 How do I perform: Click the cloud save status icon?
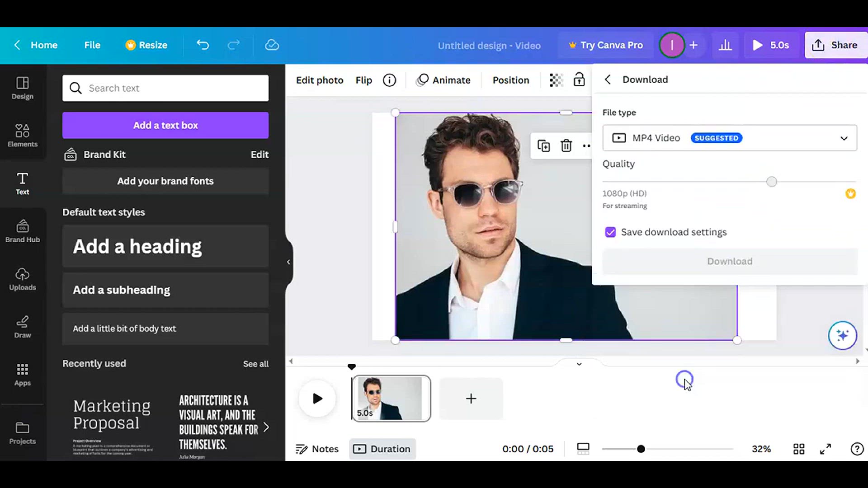272,45
